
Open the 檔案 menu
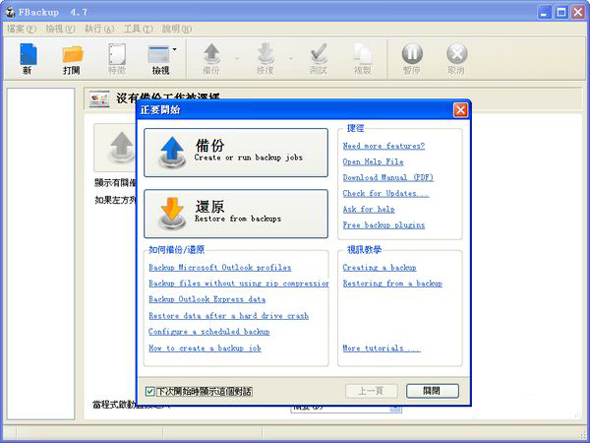click(22, 29)
